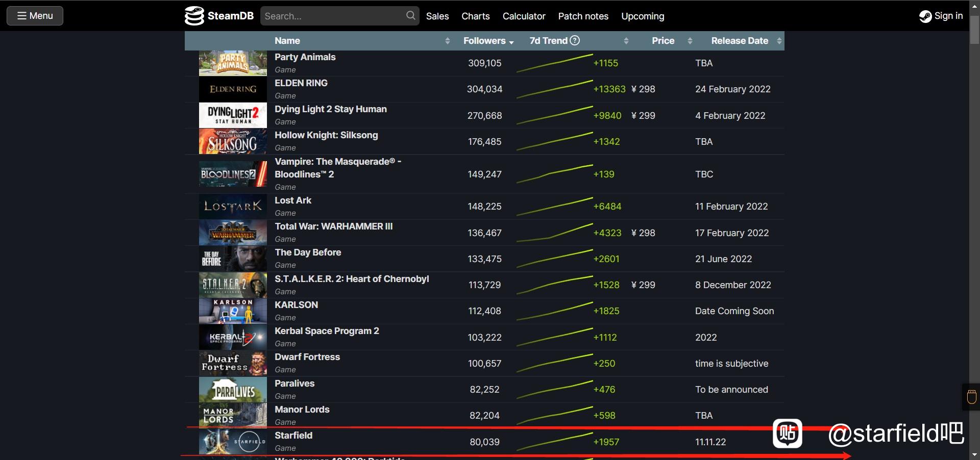This screenshot has width=980, height=460.
Task: Click the page scrollbar down arrow
Action: point(974,454)
